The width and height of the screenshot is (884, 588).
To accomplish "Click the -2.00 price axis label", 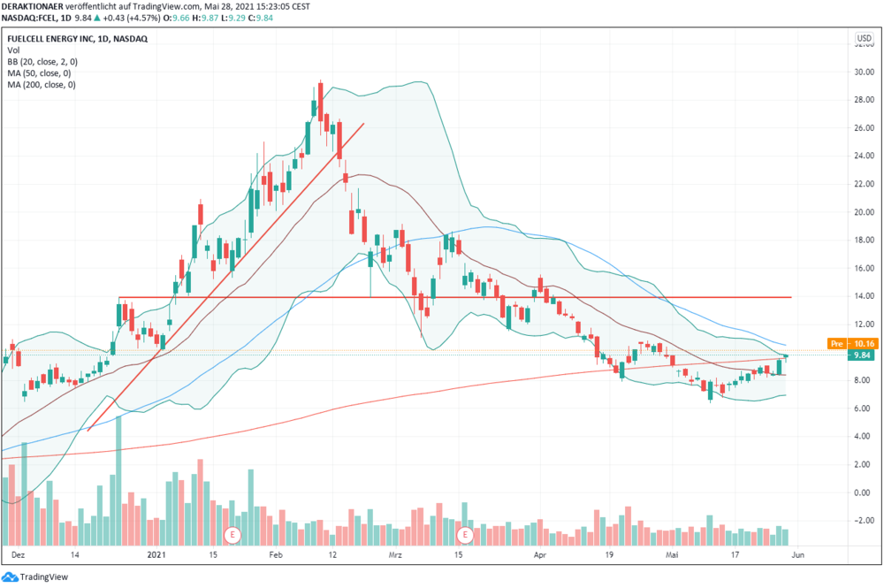I will coord(863,520).
